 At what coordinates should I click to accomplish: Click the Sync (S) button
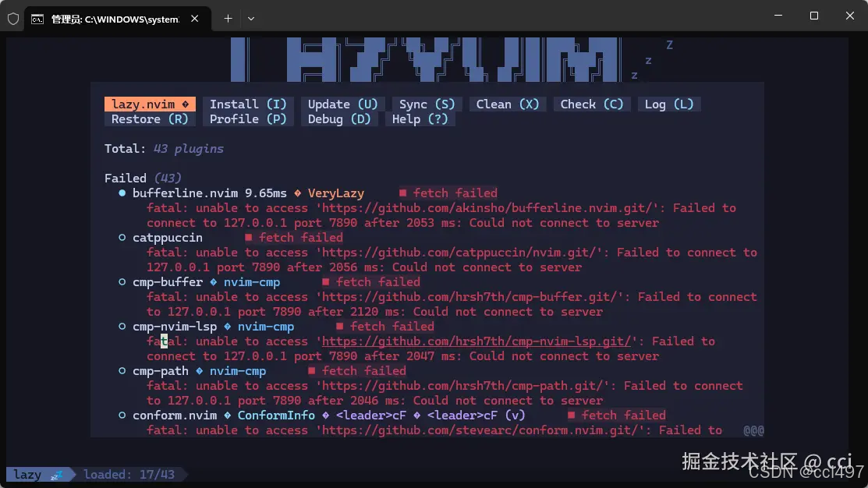tap(427, 104)
